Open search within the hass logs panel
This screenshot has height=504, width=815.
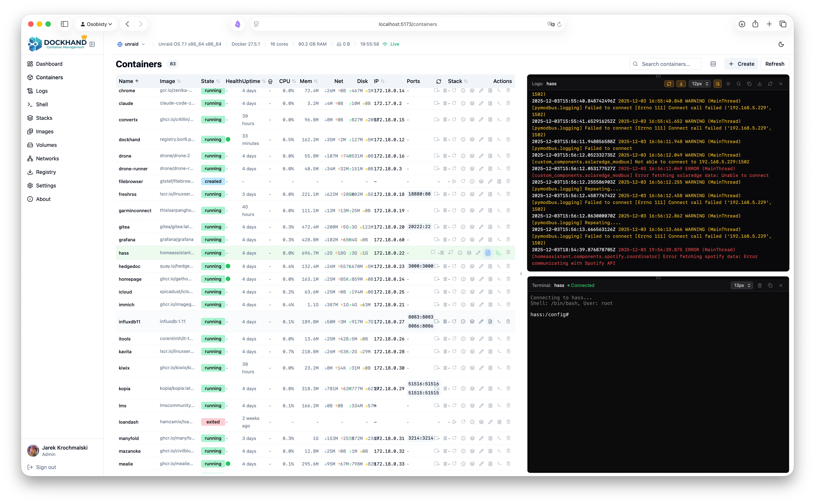click(739, 84)
